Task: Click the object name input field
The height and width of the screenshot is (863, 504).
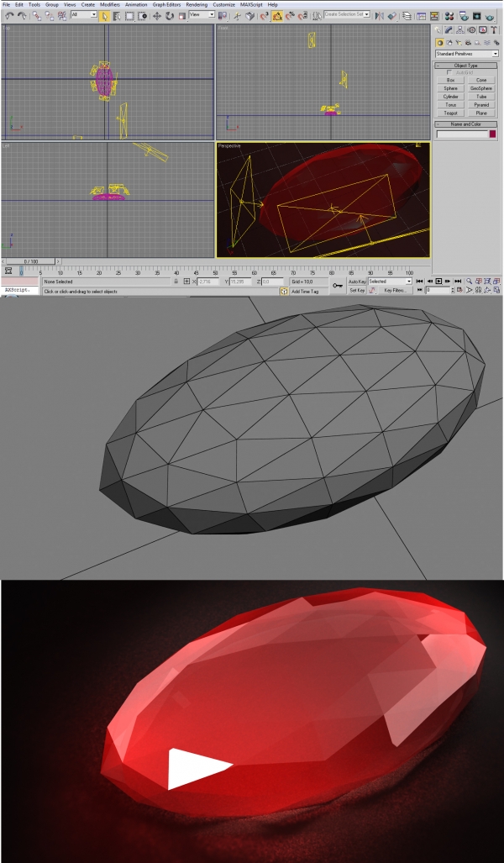Action: tap(462, 134)
